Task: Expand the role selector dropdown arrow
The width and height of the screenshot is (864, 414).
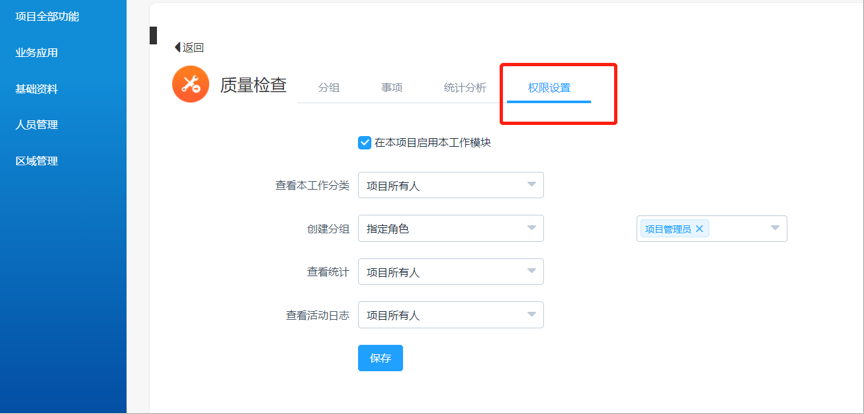Action: click(x=775, y=228)
